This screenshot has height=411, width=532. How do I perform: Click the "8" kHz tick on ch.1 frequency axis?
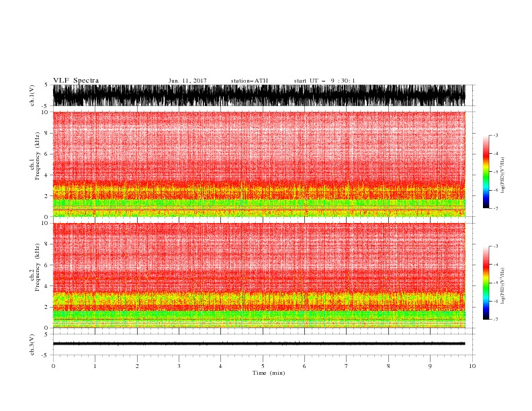(x=46, y=133)
